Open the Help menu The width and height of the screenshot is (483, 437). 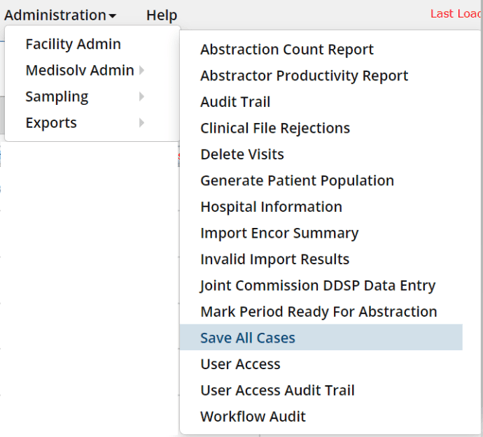click(162, 15)
